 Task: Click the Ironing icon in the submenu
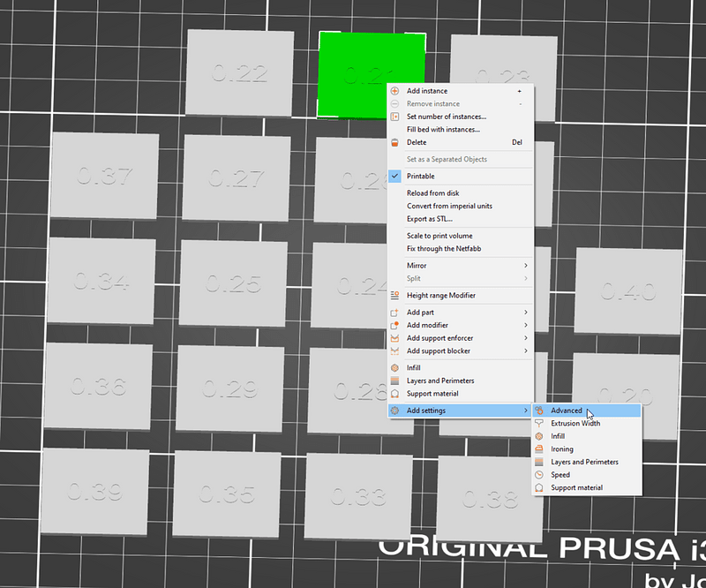coord(539,449)
